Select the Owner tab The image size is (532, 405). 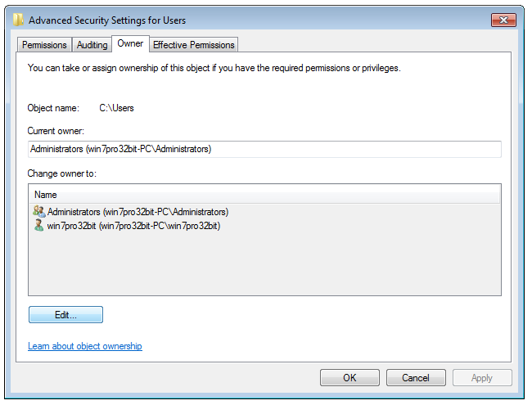pyautogui.click(x=130, y=43)
